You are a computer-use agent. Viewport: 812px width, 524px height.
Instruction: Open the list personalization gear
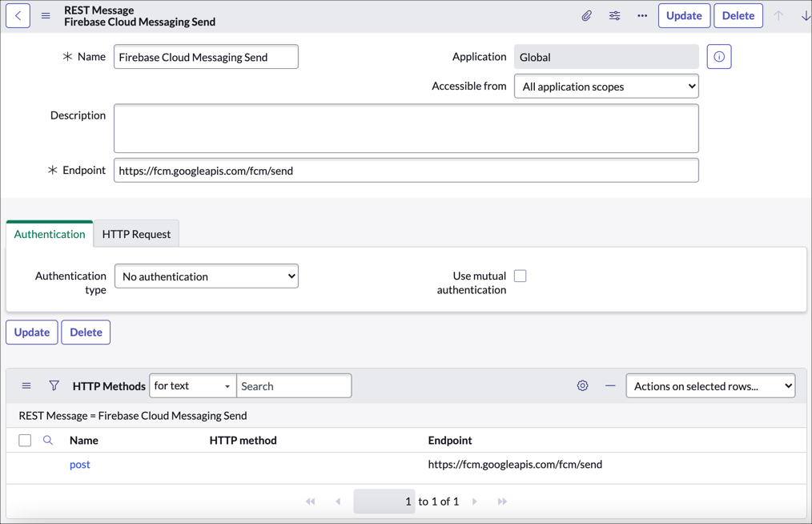(x=582, y=385)
